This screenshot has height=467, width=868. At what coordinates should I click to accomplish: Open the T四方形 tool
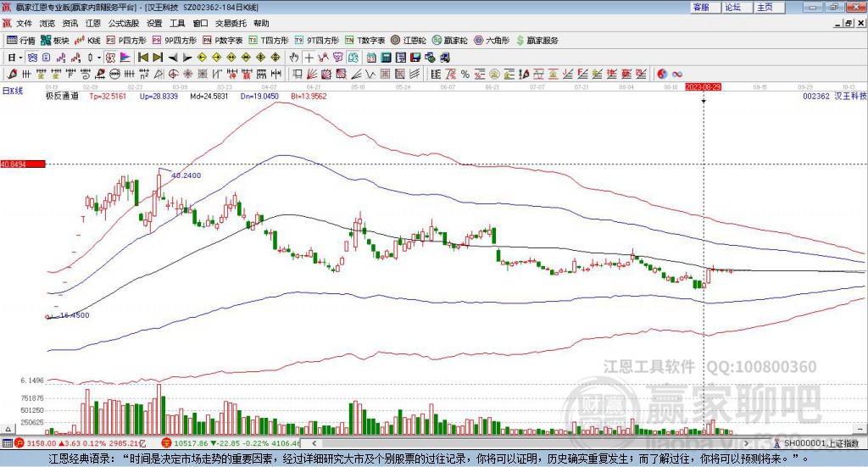point(269,41)
